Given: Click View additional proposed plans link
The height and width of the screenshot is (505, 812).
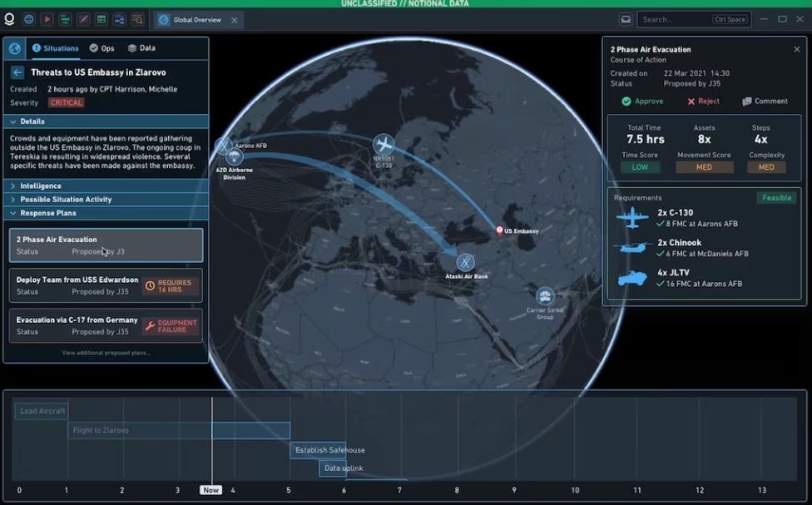Looking at the screenshot, I should coord(106,353).
